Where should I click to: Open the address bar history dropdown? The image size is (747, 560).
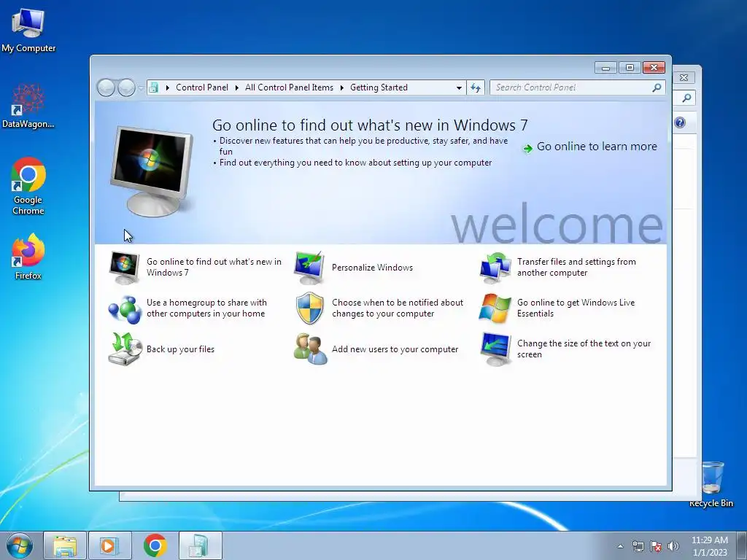coord(459,87)
